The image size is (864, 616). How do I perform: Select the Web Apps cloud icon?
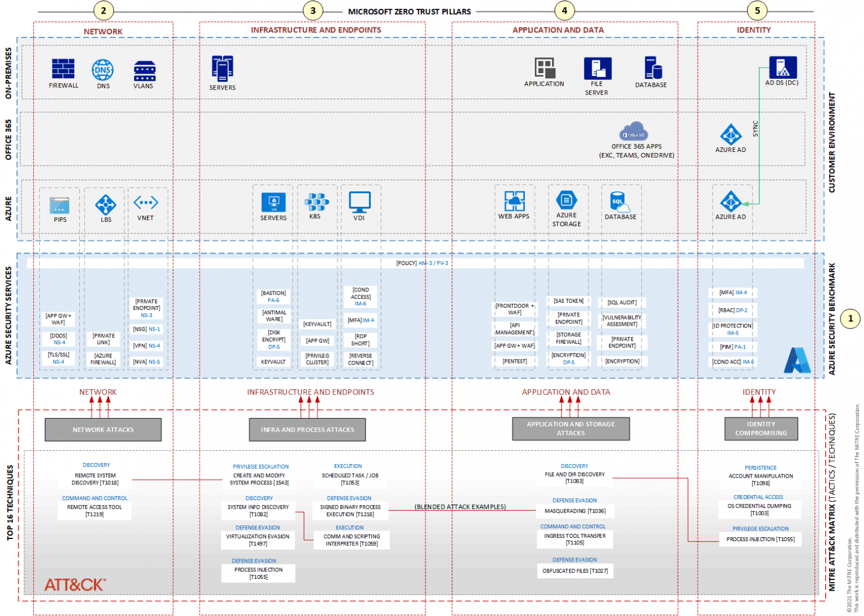[515, 201]
